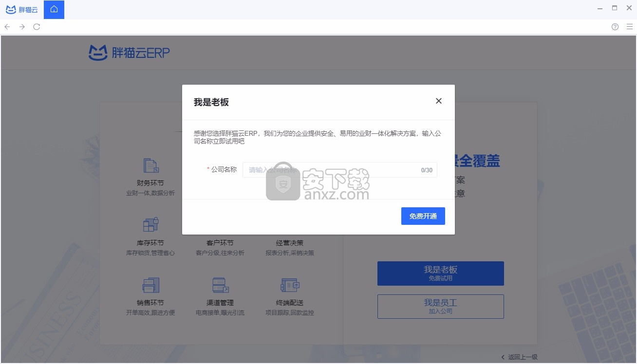The image size is (637, 364).
Task: Go forward with the right arrow
Action: tap(22, 27)
